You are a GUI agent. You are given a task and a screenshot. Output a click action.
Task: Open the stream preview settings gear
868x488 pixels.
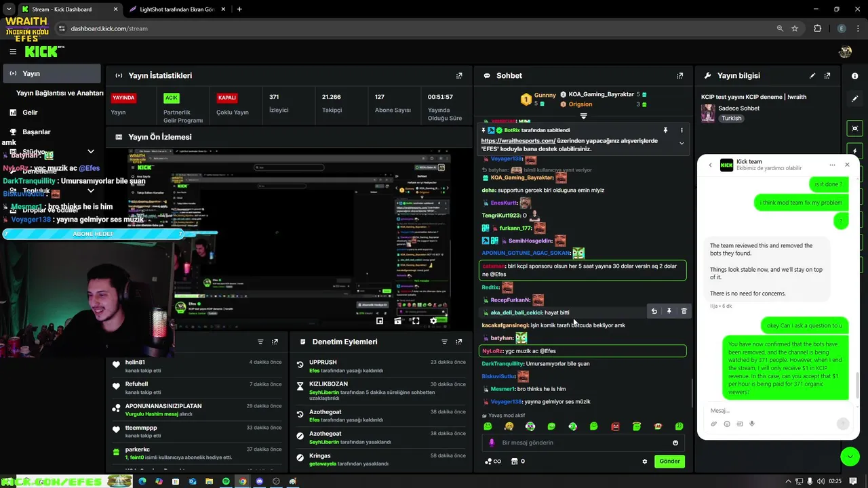[434, 321]
